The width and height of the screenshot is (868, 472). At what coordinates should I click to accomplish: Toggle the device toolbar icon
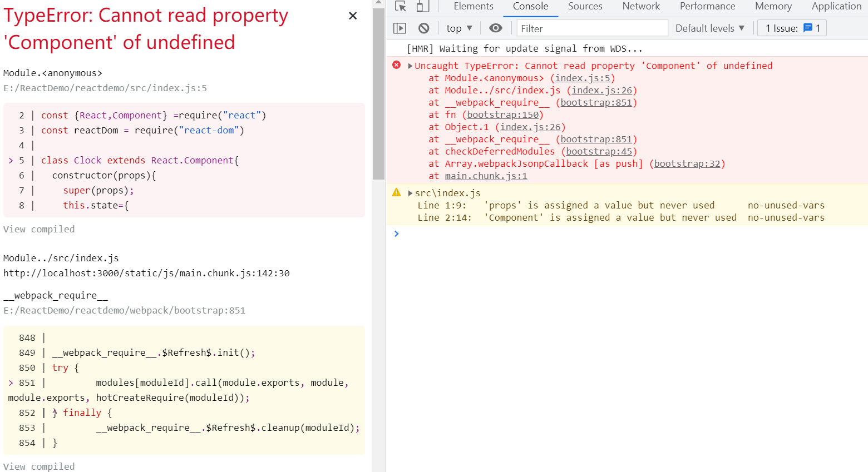coord(423,6)
